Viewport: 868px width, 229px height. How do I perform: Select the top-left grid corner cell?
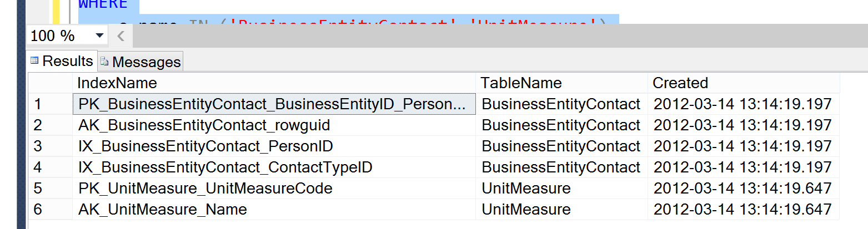tap(50, 83)
